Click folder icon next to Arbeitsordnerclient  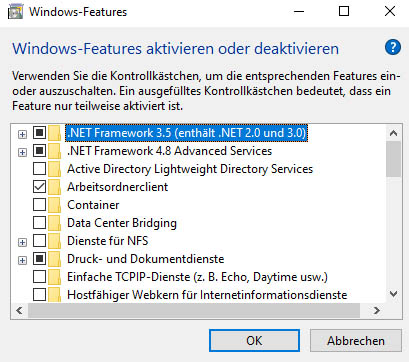pyautogui.click(x=54, y=187)
